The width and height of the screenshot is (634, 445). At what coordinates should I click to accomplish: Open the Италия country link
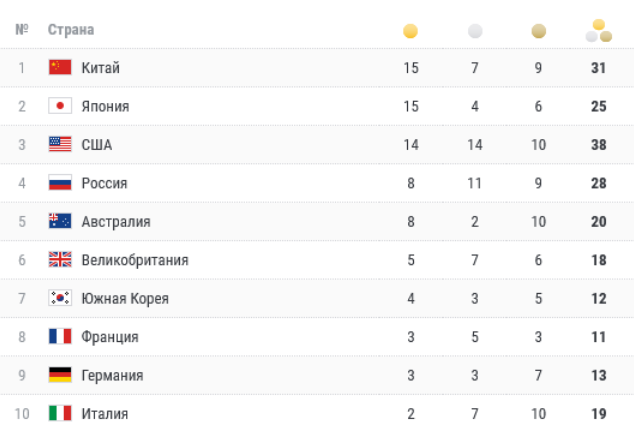click(x=105, y=413)
